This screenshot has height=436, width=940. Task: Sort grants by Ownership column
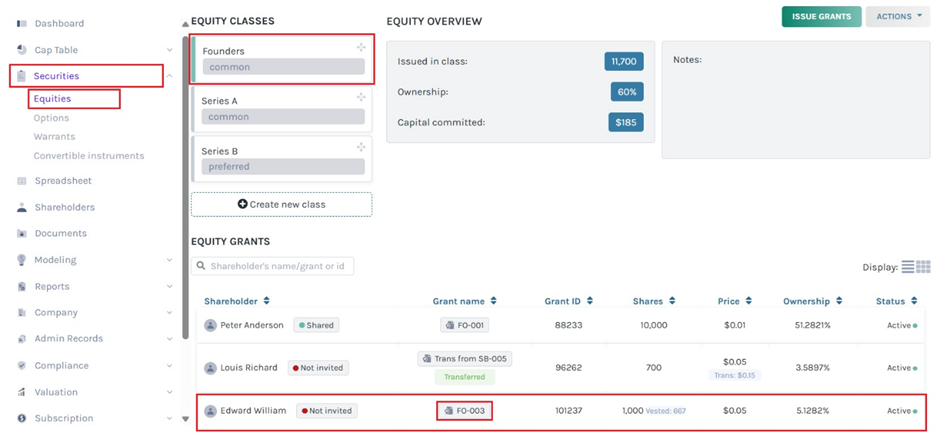coord(812,301)
